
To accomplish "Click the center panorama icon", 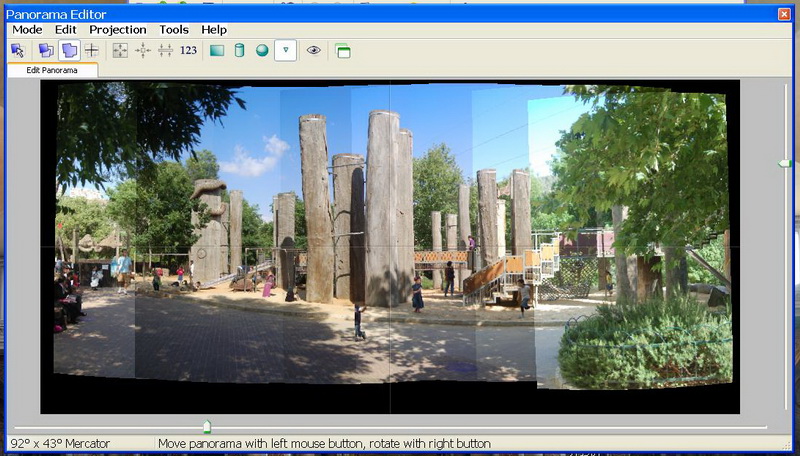I will pyautogui.click(x=143, y=50).
